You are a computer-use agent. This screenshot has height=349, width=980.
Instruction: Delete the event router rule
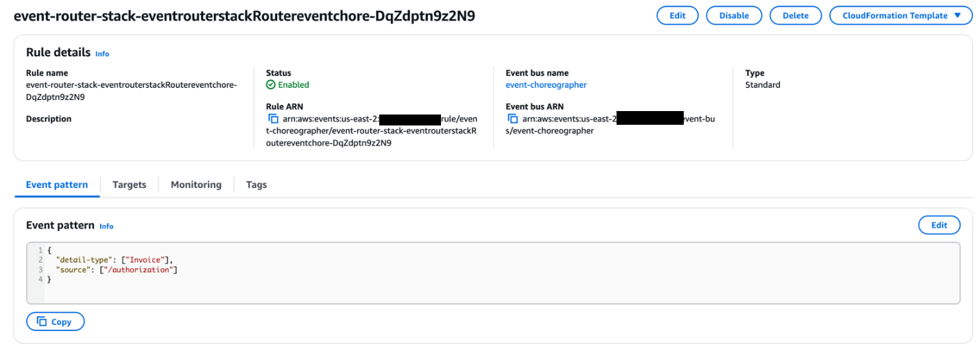click(x=796, y=16)
